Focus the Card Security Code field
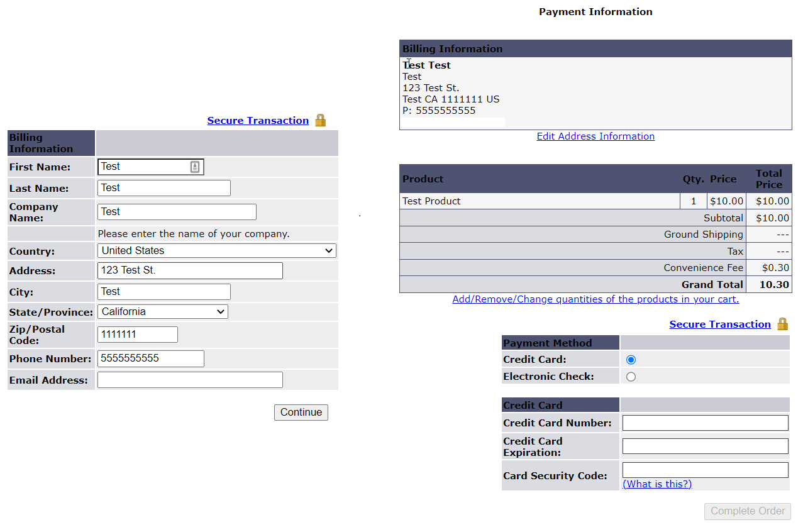This screenshot has width=803, height=532. pos(706,470)
